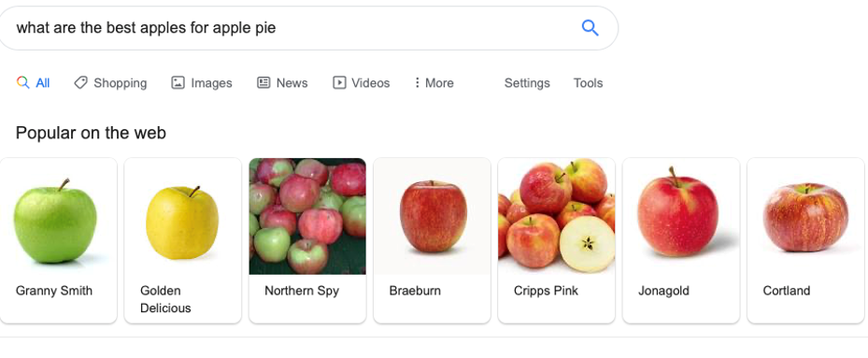Switch to the News tab
This screenshot has height=358, width=868.
[x=282, y=82]
